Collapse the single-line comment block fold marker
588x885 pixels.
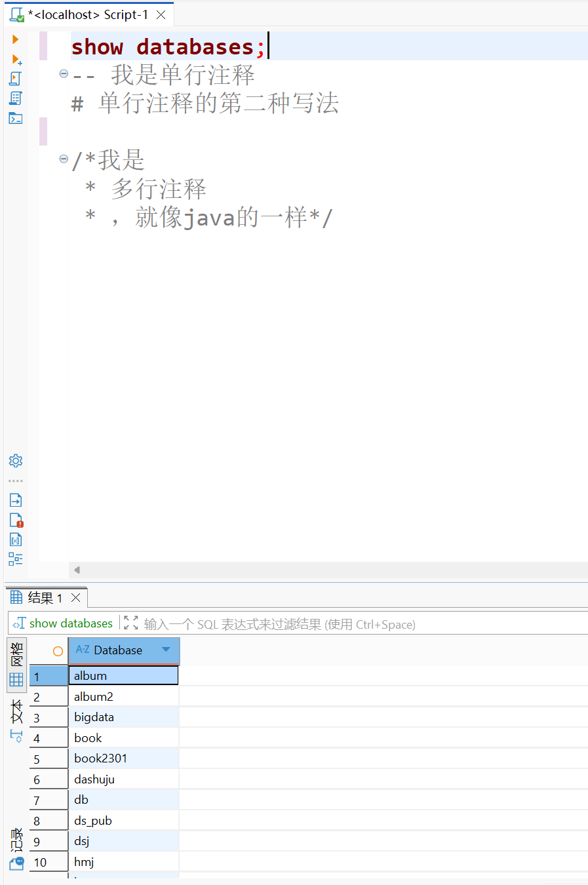point(63,74)
